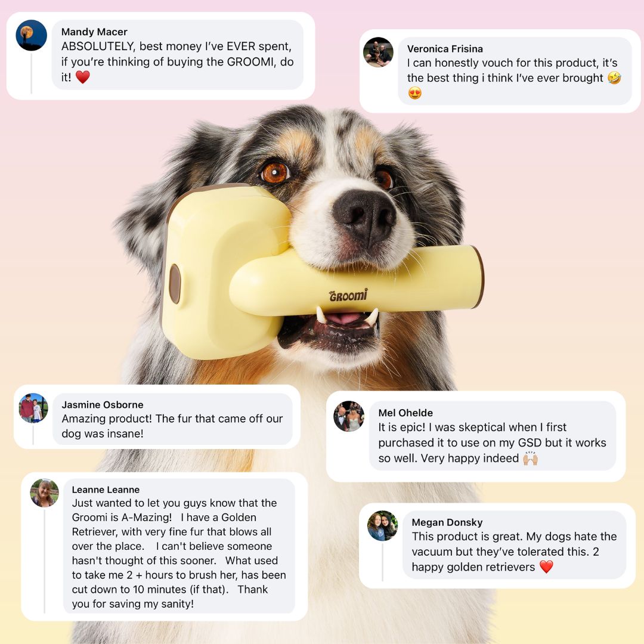
Task: Open Jasmine Osborne's name link
Action: pos(103,404)
